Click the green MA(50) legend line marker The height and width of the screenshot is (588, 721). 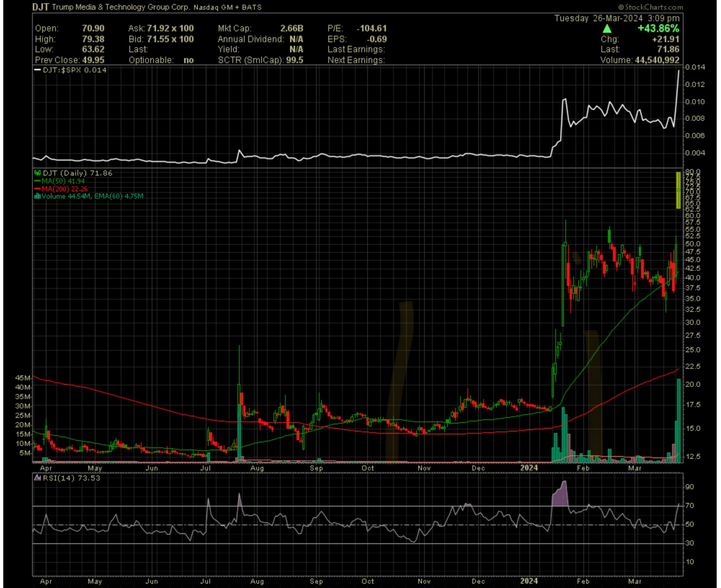pyautogui.click(x=37, y=181)
